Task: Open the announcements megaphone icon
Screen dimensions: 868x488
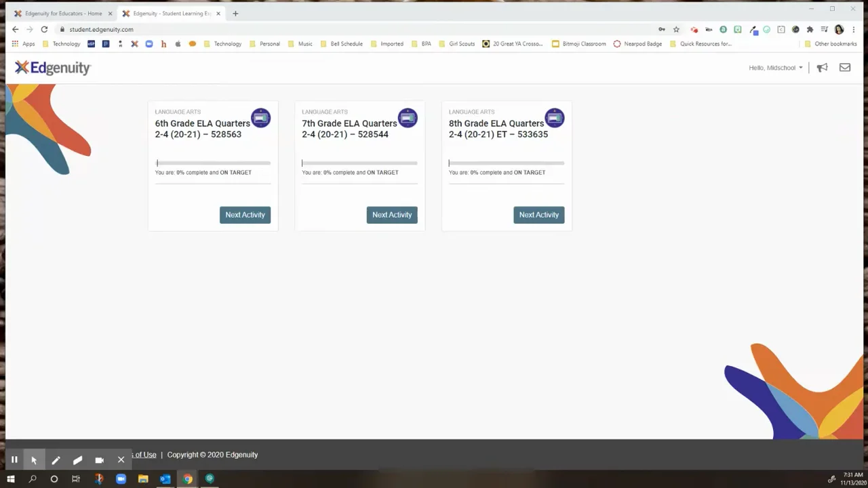Action: [x=822, y=68]
